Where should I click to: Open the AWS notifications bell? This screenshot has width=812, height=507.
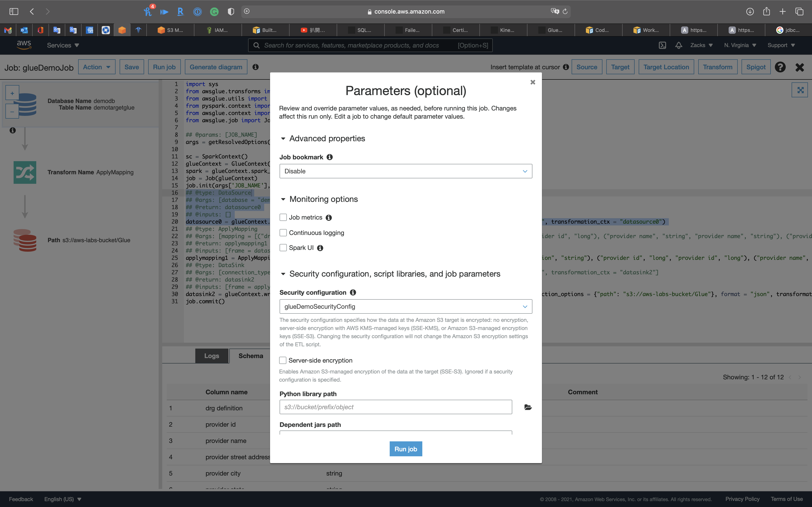pyautogui.click(x=679, y=45)
